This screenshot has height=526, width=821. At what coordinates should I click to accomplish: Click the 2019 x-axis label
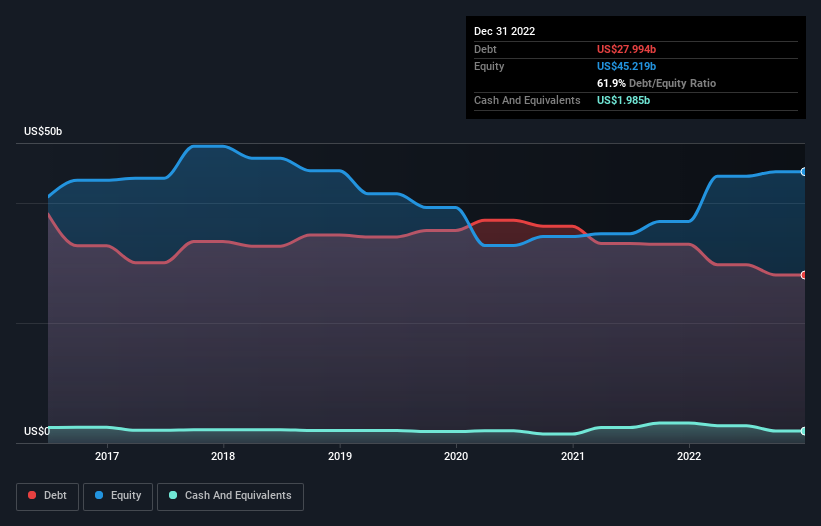click(340, 456)
